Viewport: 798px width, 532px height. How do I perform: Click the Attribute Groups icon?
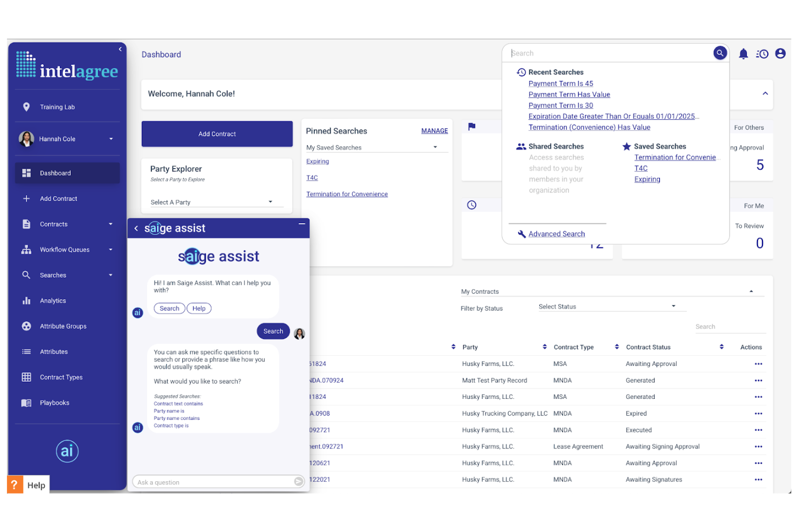tap(26, 326)
